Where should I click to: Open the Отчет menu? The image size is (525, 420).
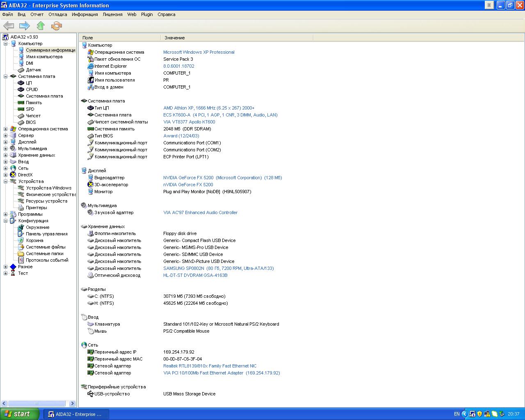click(37, 14)
